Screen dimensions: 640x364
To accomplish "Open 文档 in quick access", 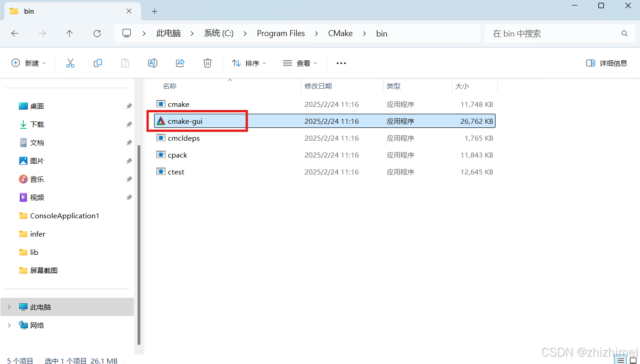I will (x=37, y=142).
